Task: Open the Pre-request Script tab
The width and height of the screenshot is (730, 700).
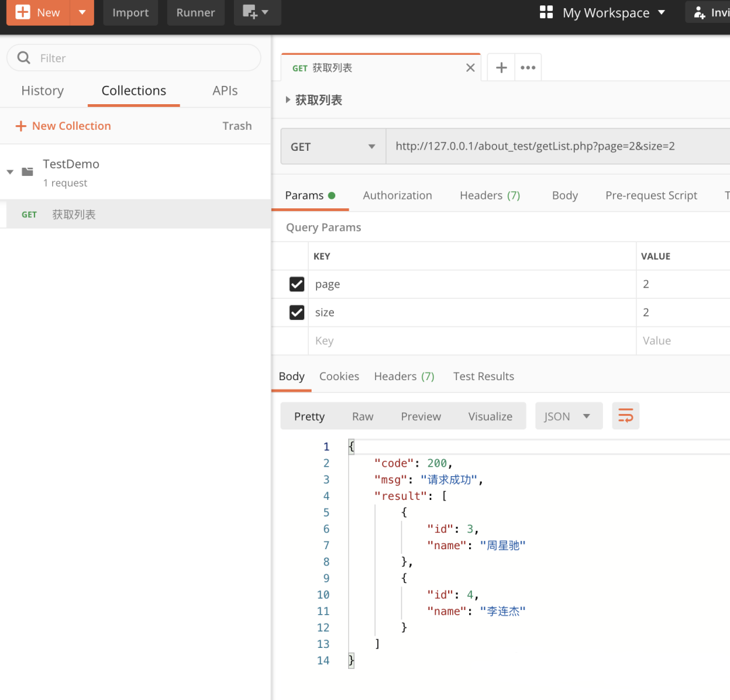Action: (x=651, y=195)
